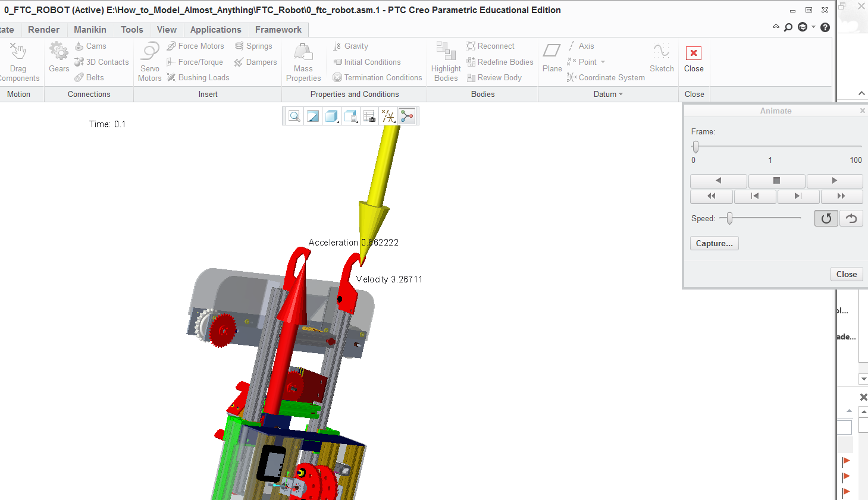Open the Help question mark icon
868x500 pixels.
pos(825,27)
